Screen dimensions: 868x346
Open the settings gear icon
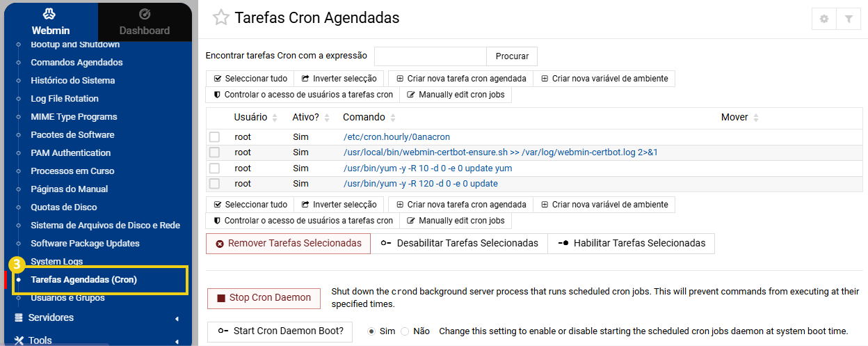pos(824,19)
